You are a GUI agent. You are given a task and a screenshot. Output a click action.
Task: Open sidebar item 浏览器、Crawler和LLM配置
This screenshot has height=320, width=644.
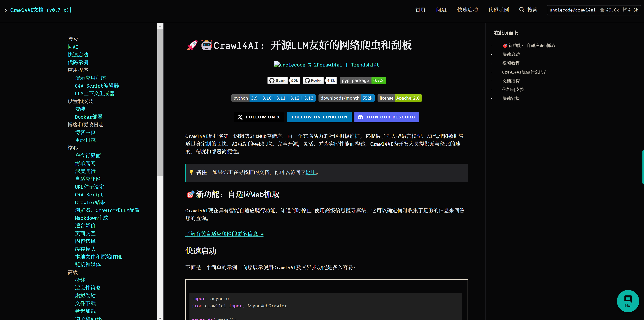[107, 210]
